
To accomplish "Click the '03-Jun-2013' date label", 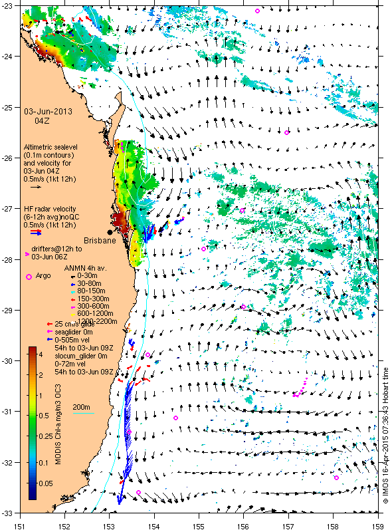I will (48, 112).
